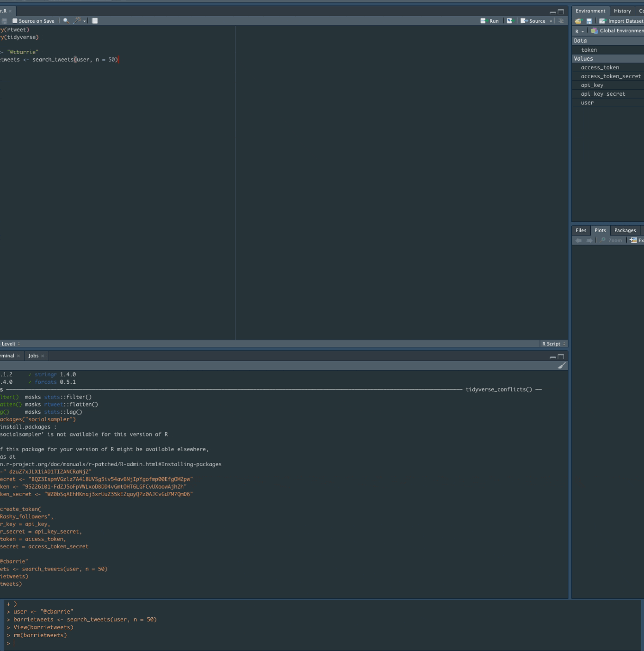Image resolution: width=644 pixels, height=651 pixels.
Task: Open the Source button dropdown arrow
Action: click(551, 21)
